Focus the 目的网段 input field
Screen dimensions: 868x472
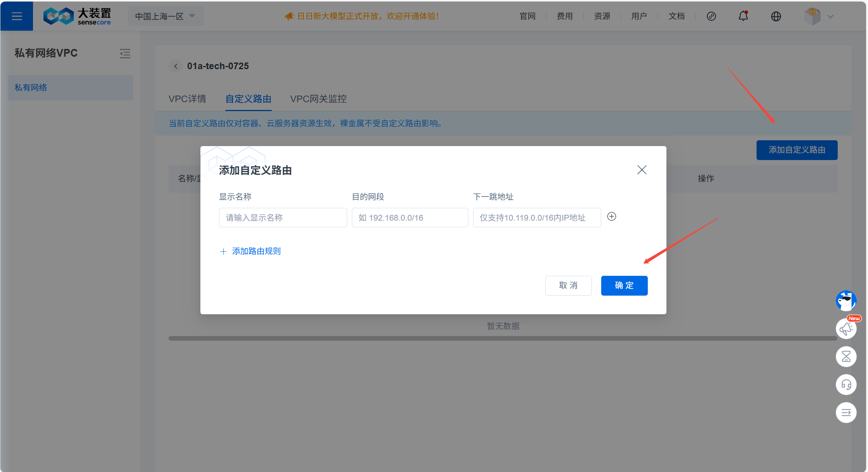(x=410, y=218)
